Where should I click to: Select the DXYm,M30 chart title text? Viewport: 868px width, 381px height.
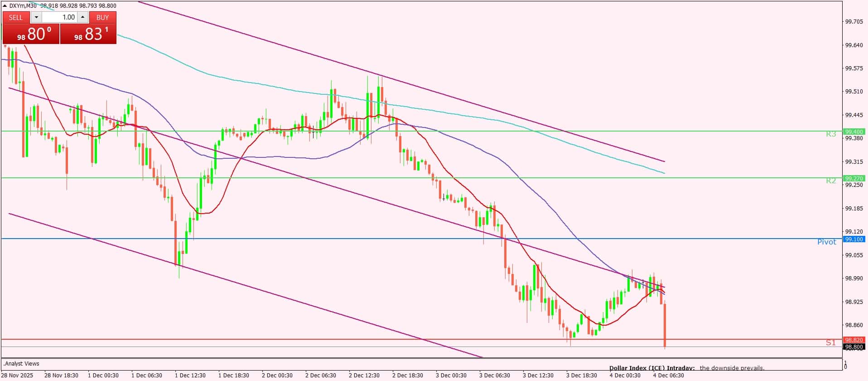click(x=23, y=6)
